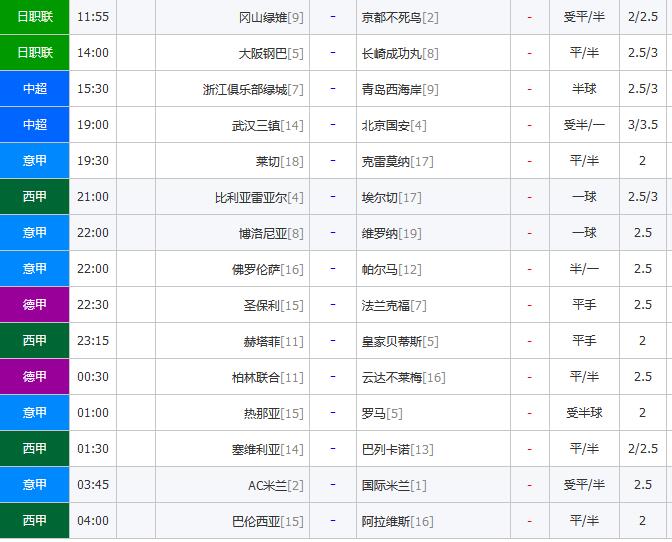
Task: Select away team 克雷莫纳[17]
Action: click(x=397, y=161)
